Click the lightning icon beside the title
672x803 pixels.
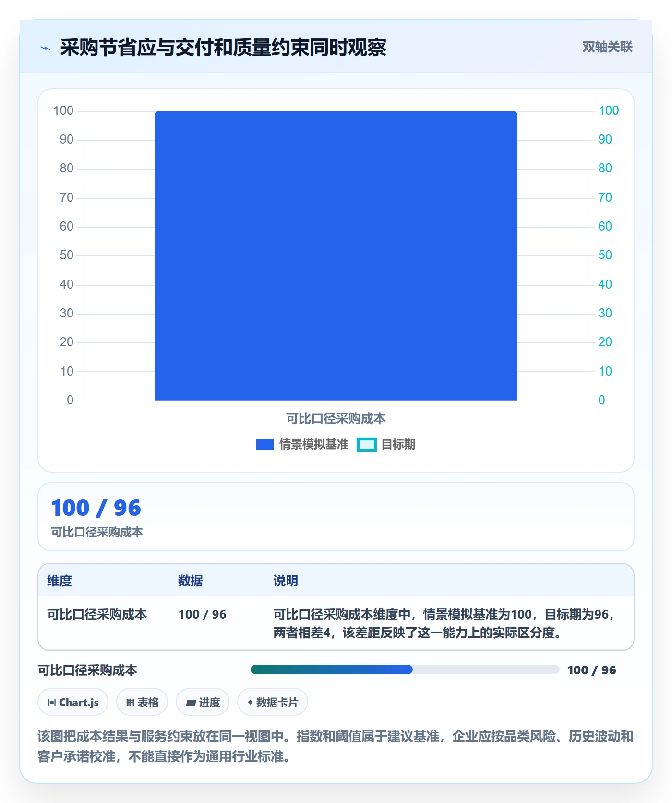(46, 48)
